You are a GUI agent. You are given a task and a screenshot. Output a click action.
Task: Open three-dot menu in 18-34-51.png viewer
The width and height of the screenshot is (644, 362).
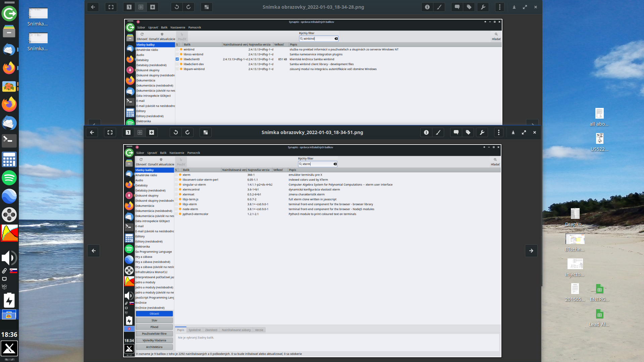point(499,132)
